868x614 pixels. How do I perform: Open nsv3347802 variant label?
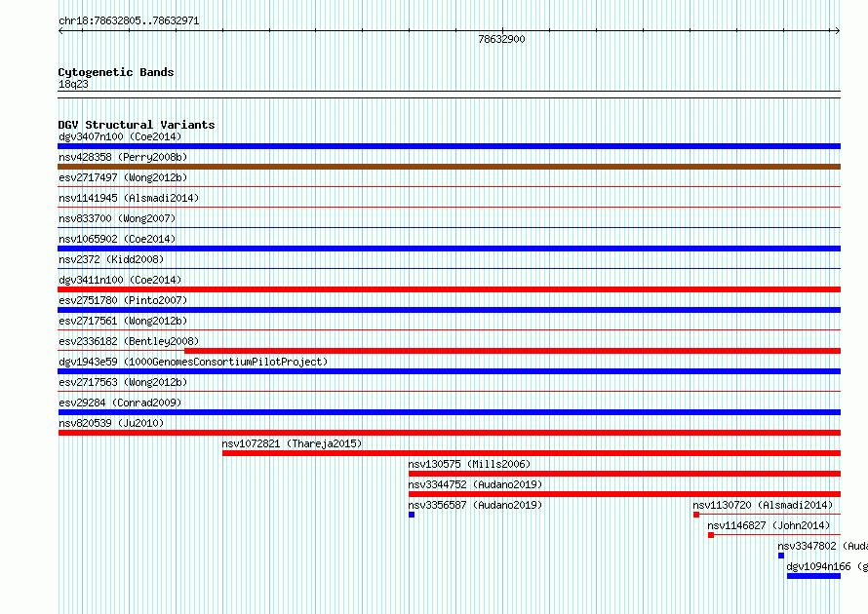point(822,546)
